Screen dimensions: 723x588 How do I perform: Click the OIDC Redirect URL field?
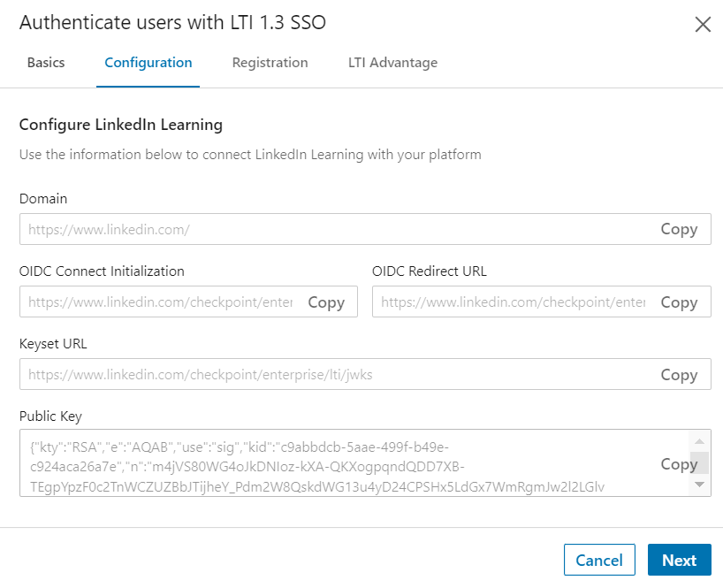pyautogui.click(x=513, y=302)
